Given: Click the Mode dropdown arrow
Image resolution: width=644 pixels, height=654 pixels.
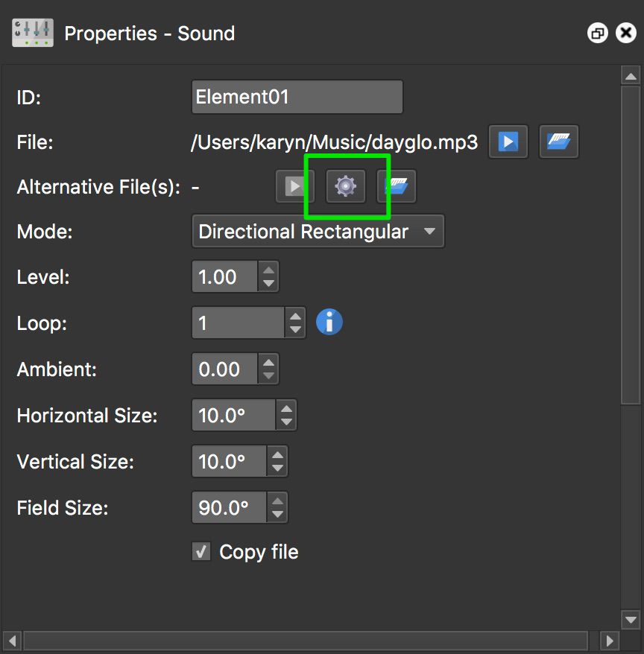Looking at the screenshot, I should (x=430, y=231).
